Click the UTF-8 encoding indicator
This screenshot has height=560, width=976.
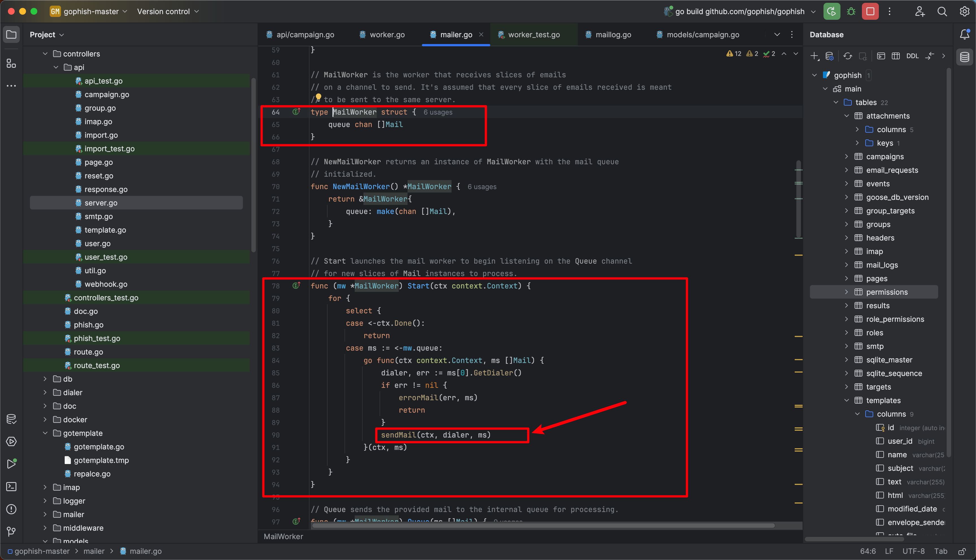[x=913, y=551]
